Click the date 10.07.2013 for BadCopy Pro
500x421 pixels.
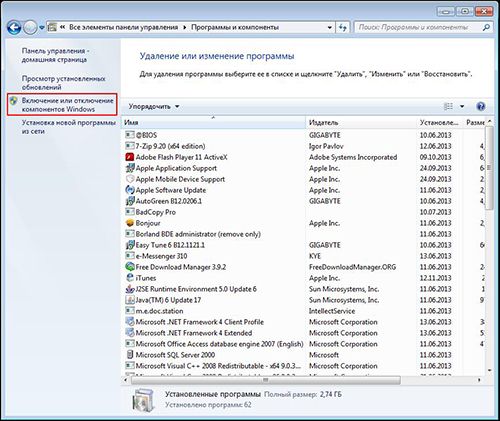(435, 212)
